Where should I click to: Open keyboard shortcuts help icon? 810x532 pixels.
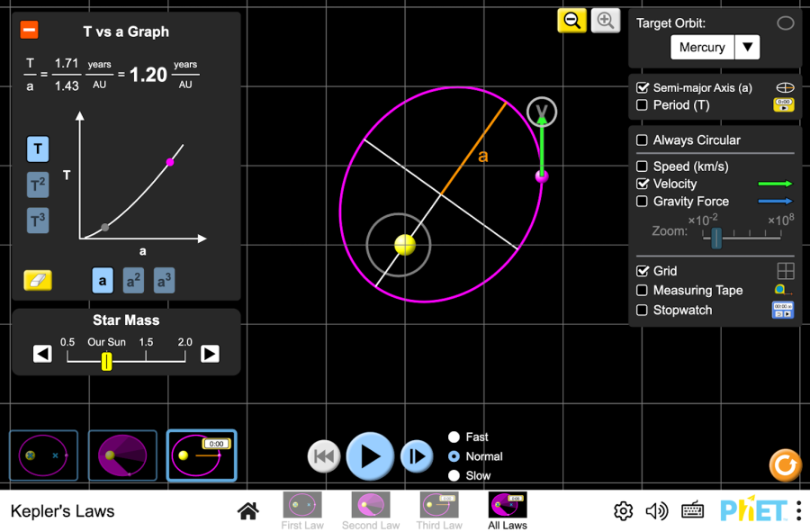coord(692,511)
